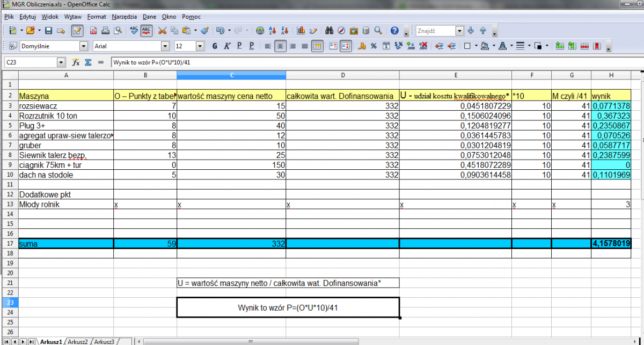Screen dimensions: 644x345
Task: Toggle Edit File mode button
Action: coord(77,31)
